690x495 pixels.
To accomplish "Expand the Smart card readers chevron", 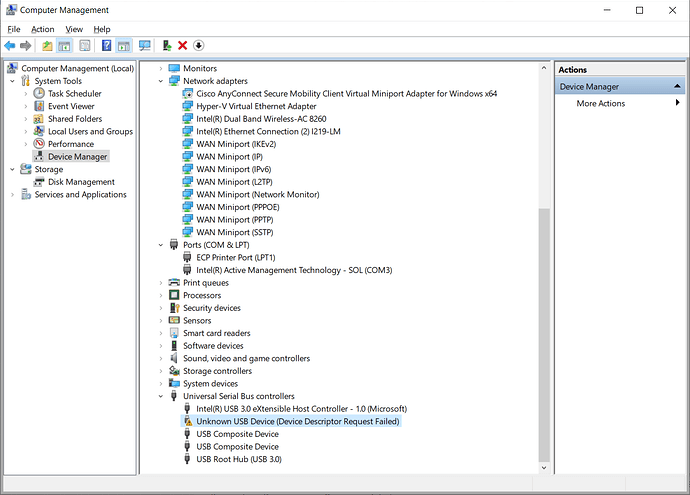I will coord(161,334).
